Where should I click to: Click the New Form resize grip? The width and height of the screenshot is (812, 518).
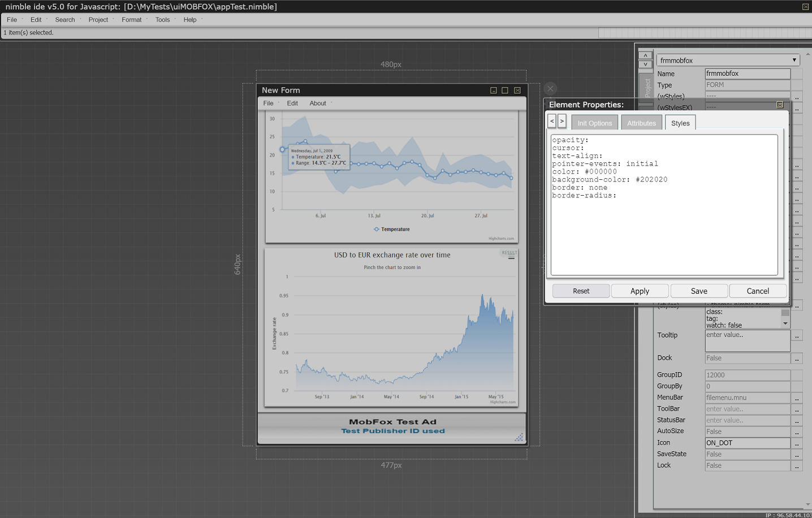point(519,437)
